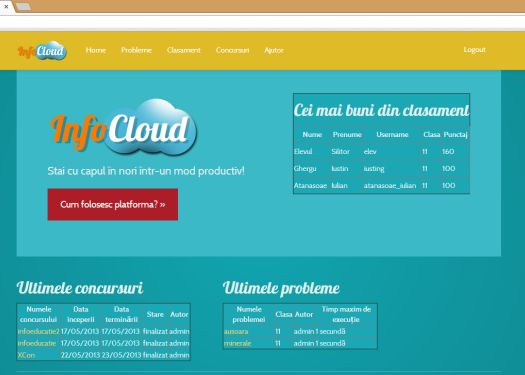Open the infoeducatie contest link
Screen dimensions: 525x375
pyautogui.click(x=37, y=343)
